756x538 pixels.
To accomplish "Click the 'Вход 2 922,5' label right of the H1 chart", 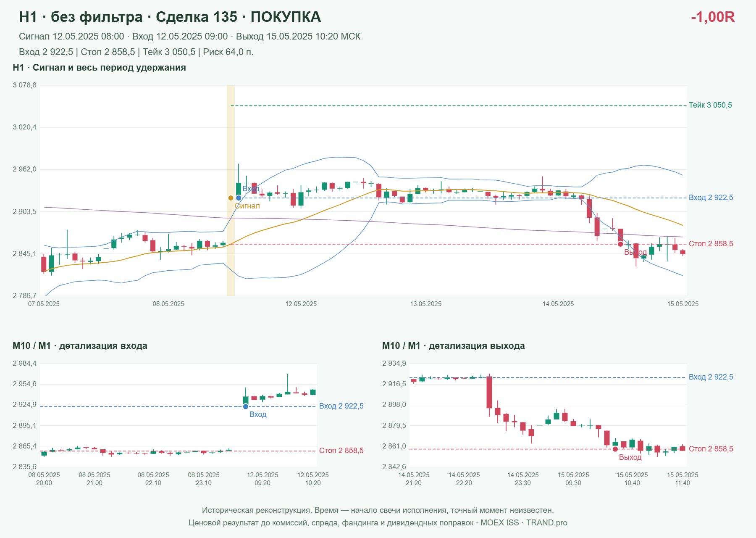I will (711, 198).
